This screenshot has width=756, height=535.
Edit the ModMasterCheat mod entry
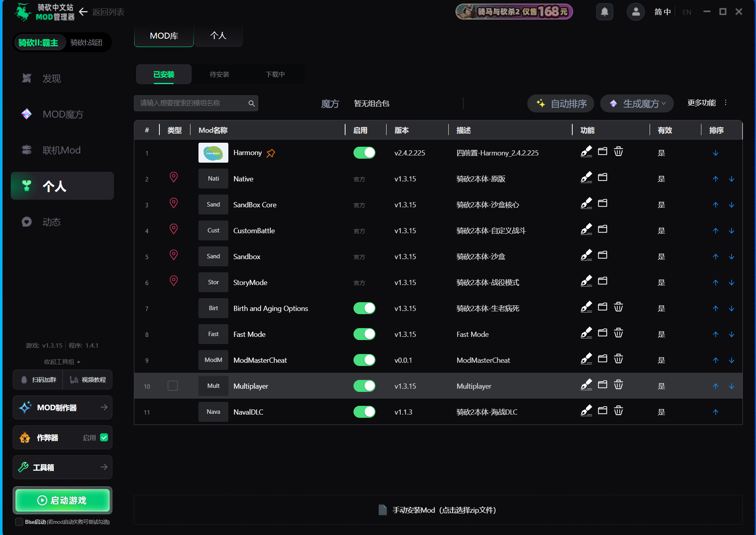[x=586, y=359]
